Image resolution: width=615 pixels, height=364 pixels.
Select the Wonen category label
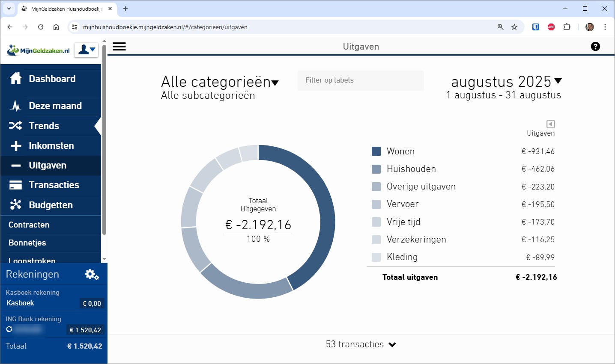click(400, 151)
